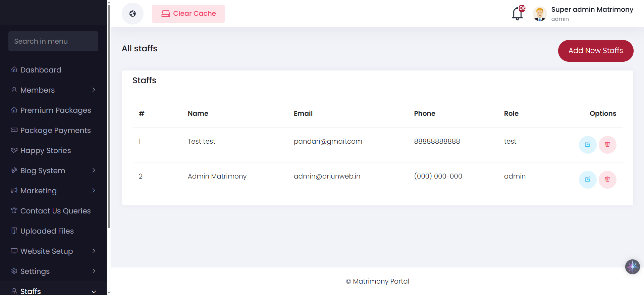Open Dashboard from the sidebar
Image resolution: width=644 pixels, height=295 pixels.
(x=53, y=70)
